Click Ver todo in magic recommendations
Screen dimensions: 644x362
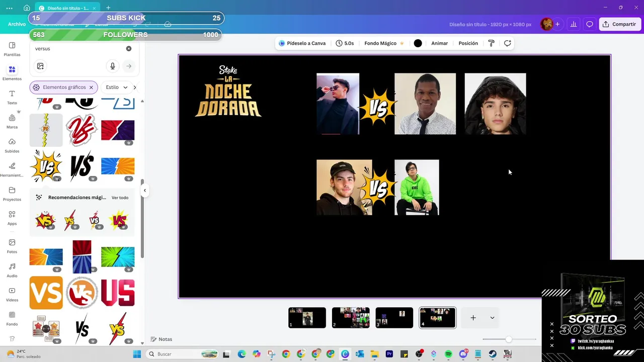(x=120, y=198)
